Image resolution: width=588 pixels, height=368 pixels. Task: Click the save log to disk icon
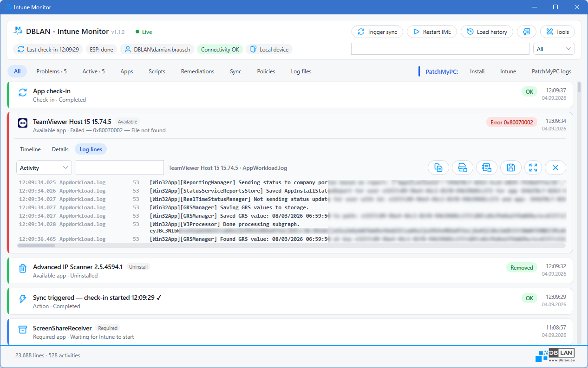point(510,168)
